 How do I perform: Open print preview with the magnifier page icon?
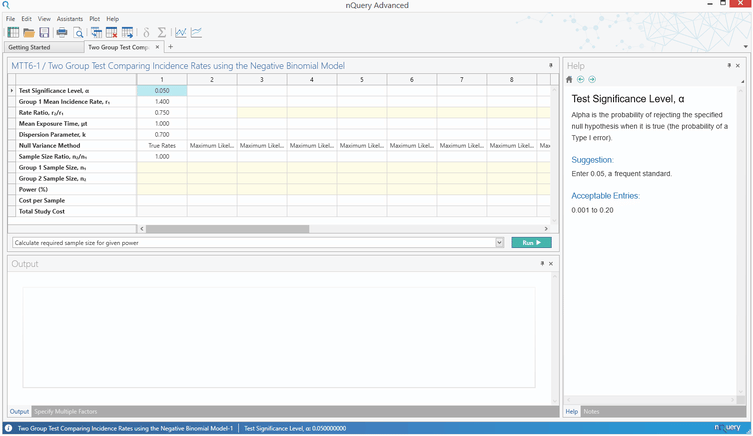click(x=78, y=33)
